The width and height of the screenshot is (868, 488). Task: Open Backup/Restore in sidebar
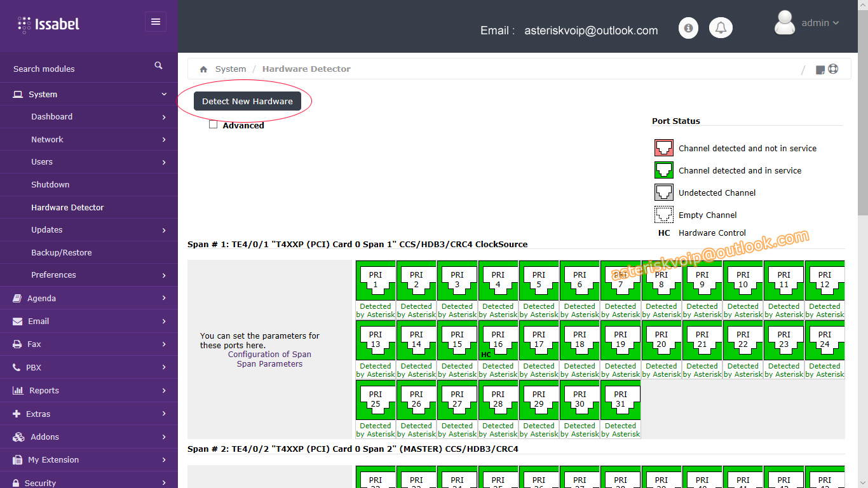click(x=62, y=252)
